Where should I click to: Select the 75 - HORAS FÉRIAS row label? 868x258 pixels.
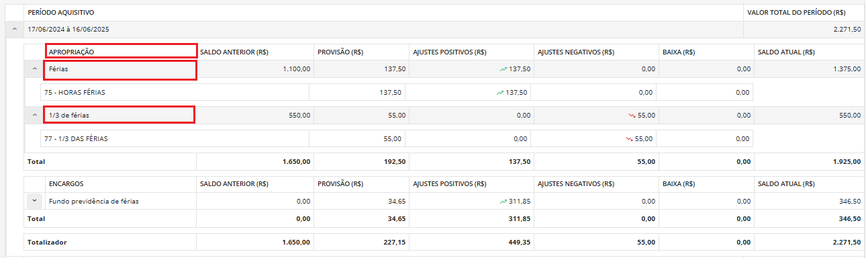pyautogui.click(x=75, y=93)
